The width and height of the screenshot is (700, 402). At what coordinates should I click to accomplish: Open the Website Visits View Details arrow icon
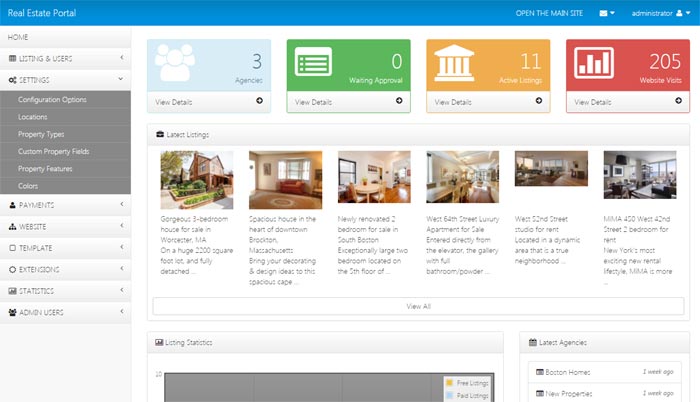click(x=679, y=101)
